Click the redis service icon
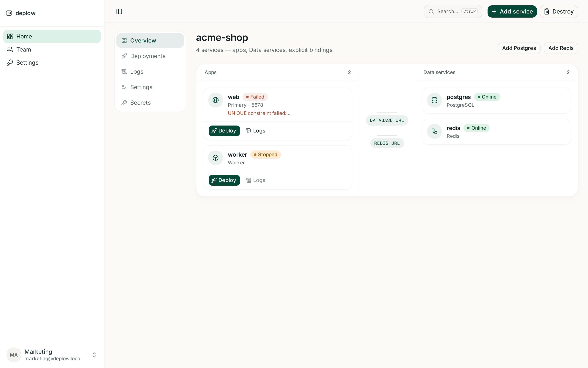 [x=434, y=131]
